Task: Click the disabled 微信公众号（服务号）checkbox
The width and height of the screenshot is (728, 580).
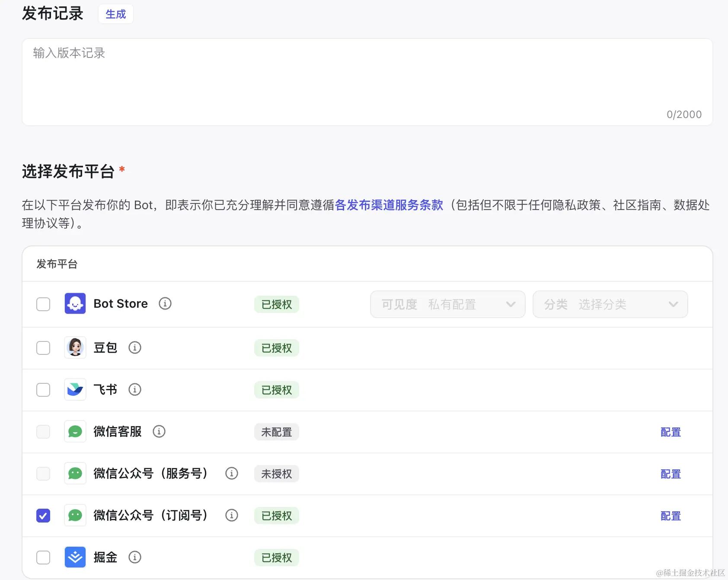Action: click(43, 474)
